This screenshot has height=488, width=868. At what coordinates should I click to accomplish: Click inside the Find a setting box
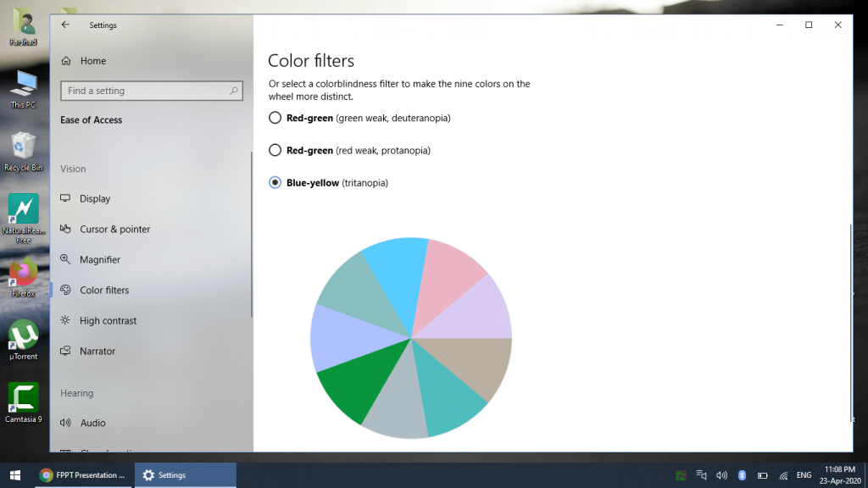point(151,91)
